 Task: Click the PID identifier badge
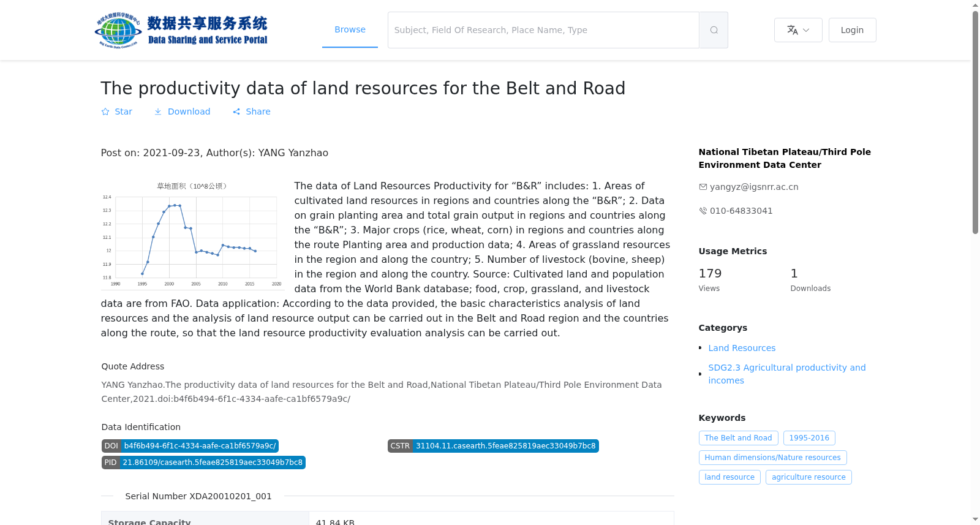coord(203,463)
